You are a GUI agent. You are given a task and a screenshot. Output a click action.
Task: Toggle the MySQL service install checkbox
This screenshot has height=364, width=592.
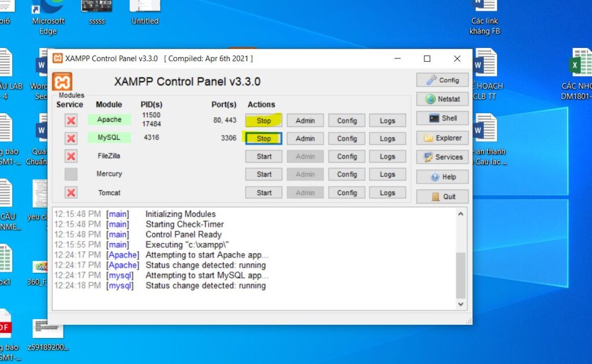pos(71,139)
